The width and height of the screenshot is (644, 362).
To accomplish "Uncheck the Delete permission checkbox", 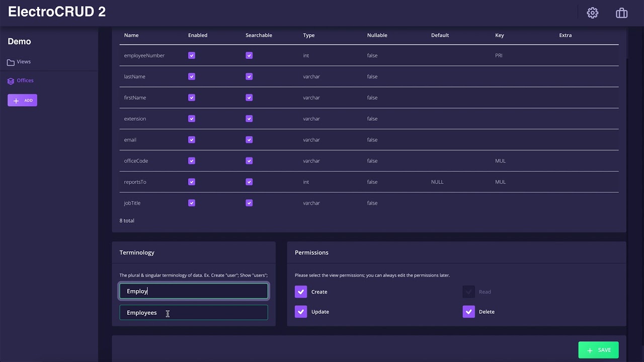I will pyautogui.click(x=468, y=312).
